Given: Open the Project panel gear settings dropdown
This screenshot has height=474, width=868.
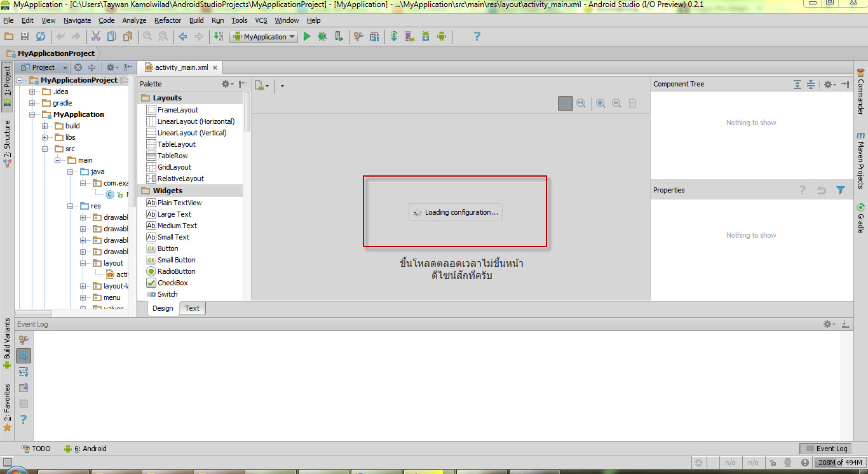Looking at the screenshot, I should (112, 67).
